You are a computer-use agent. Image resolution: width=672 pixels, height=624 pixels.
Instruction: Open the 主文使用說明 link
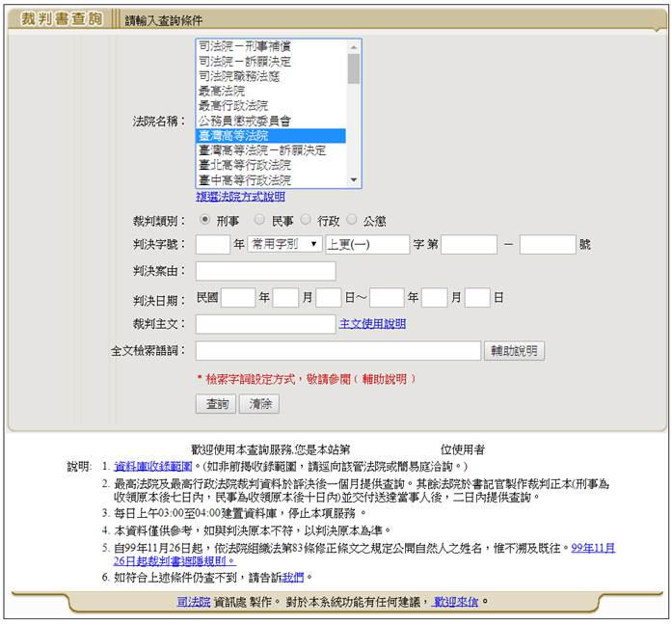372,324
